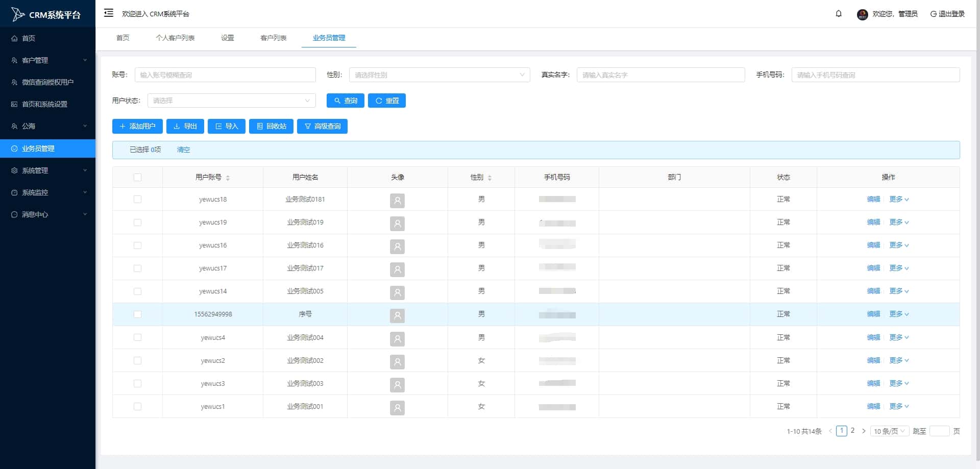Click the avatar thumbnail in yewucs1 row
The image size is (980, 469).
[397, 408]
